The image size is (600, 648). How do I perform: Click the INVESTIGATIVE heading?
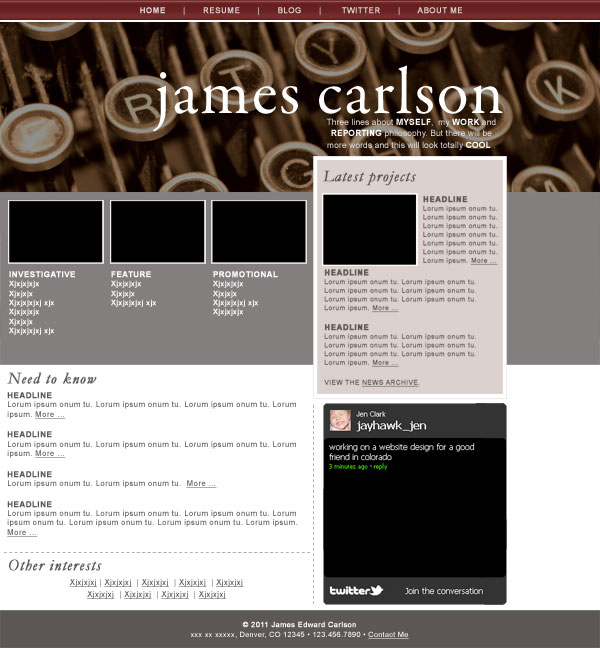(42, 274)
